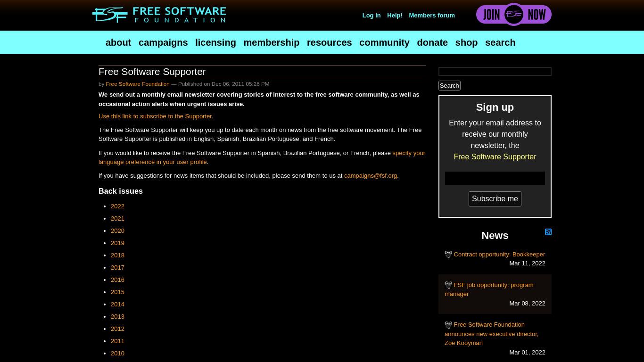Open the community menu
The width and height of the screenshot is (644, 362).
coord(384,42)
